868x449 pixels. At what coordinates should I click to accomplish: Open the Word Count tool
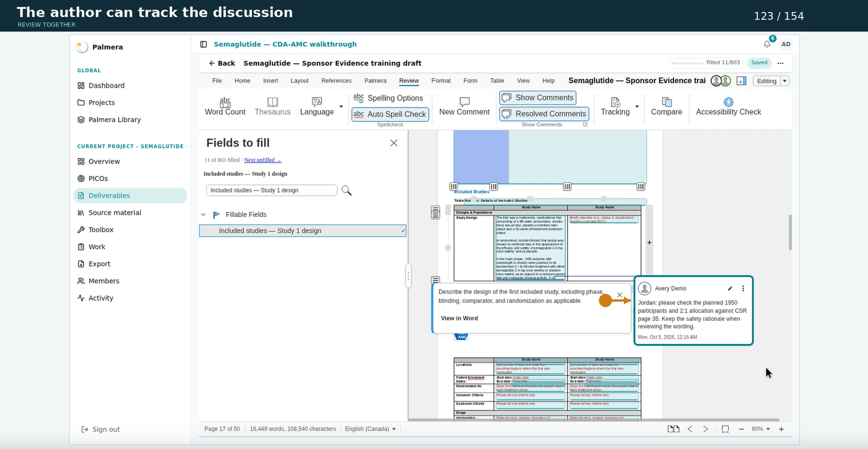click(x=225, y=107)
